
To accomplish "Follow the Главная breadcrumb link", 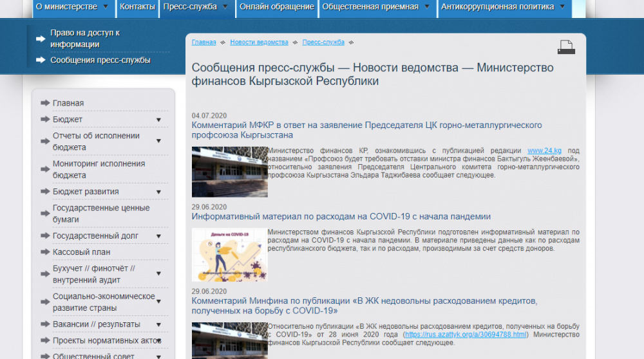I will 204,42.
